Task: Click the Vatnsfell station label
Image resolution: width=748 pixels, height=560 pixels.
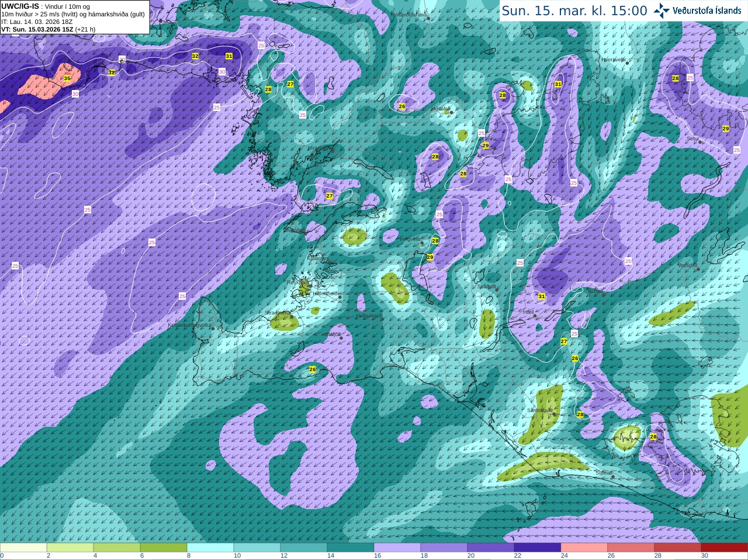Action: pos(688,265)
